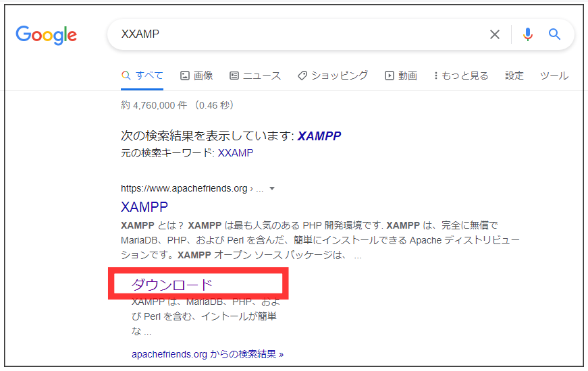Viewport: 588px width, 371px height.
Task: Search the original keyword XXAMP instead
Action: click(236, 153)
